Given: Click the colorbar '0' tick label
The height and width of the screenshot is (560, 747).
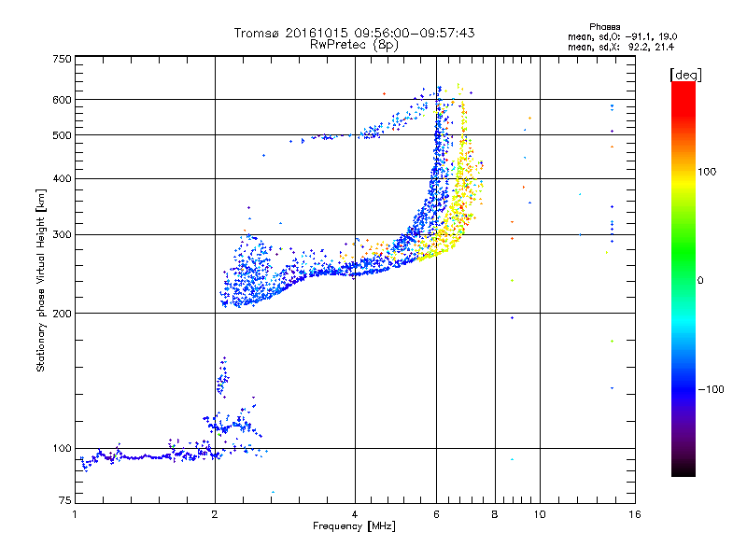Looking at the screenshot, I should 700,281.
